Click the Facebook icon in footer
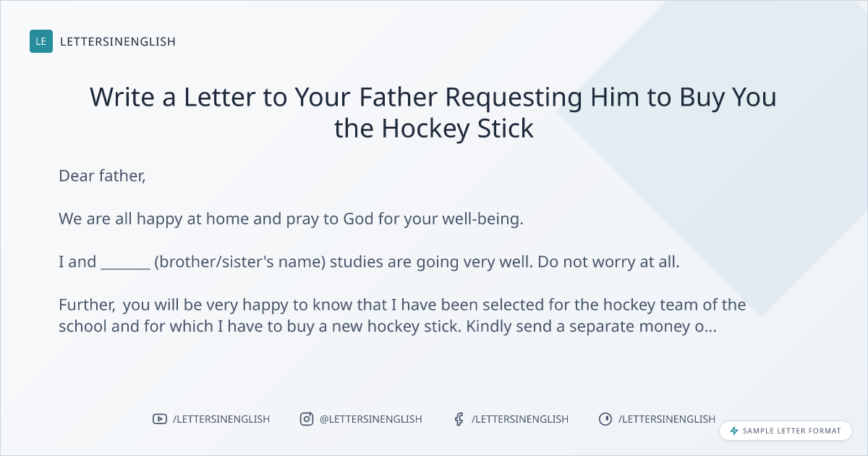Screen dimensions: 868x456 click(x=459, y=419)
